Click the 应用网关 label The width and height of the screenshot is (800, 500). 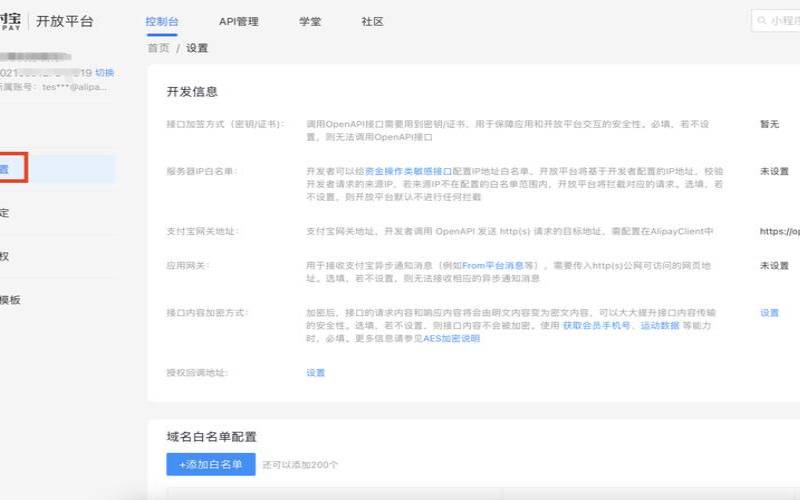[x=187, y=265]
